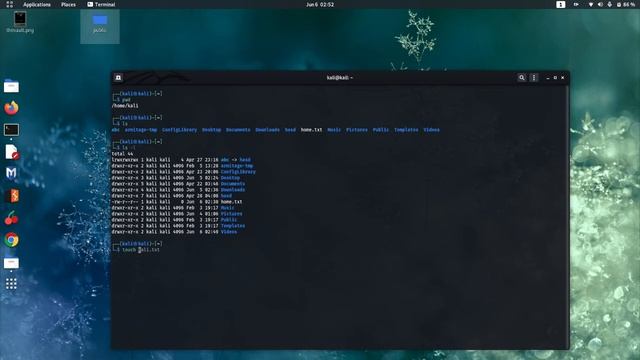Open the Places menu
Viewport: 640px width, 360px height.
[68, 4]
